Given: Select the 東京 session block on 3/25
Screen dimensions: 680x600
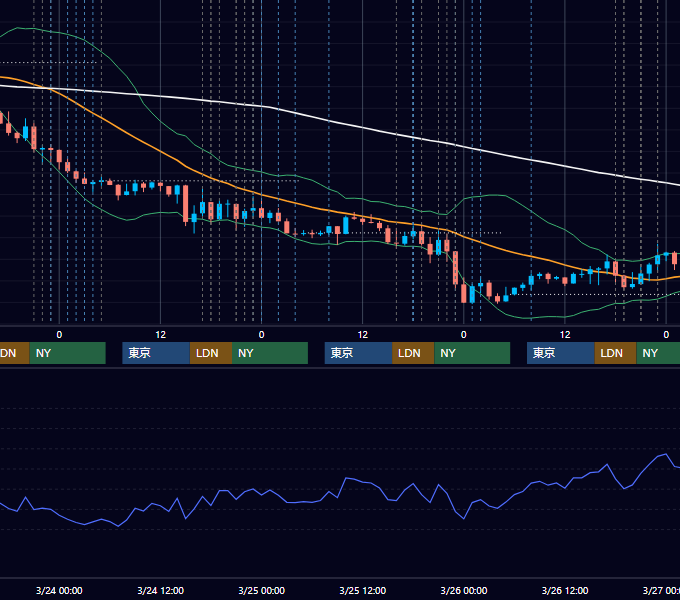Looking at the screenshot, I should (x=359, y=353).
